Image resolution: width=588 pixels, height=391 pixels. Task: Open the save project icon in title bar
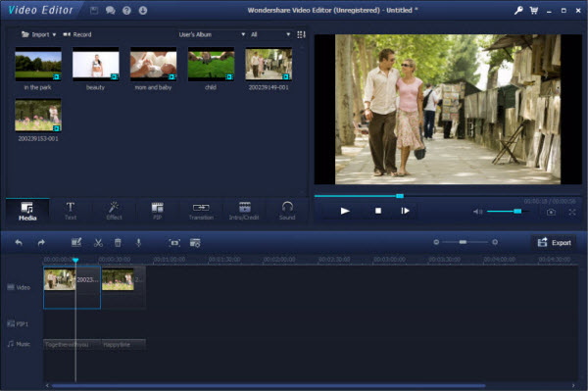[x=94, y=11]
